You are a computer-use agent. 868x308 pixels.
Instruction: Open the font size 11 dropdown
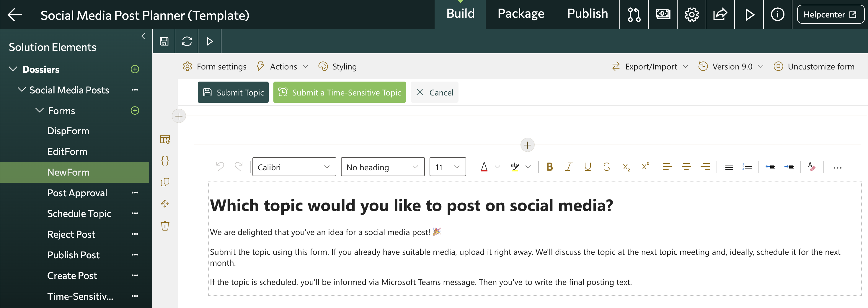coord(448,167)
